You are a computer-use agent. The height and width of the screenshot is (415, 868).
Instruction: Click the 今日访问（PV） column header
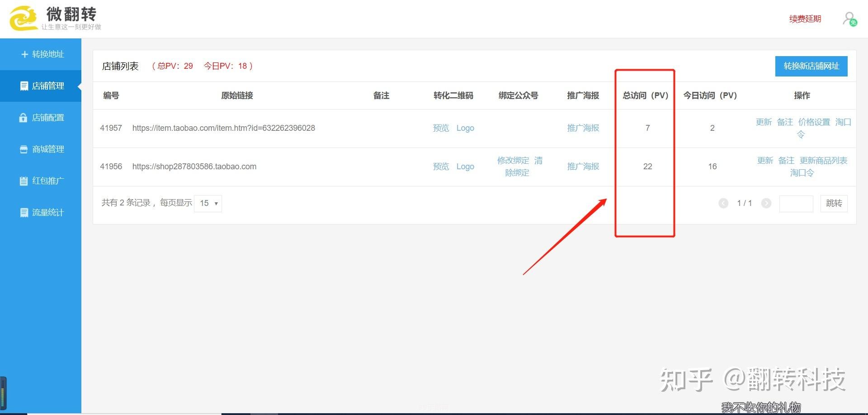pos(710,95)
